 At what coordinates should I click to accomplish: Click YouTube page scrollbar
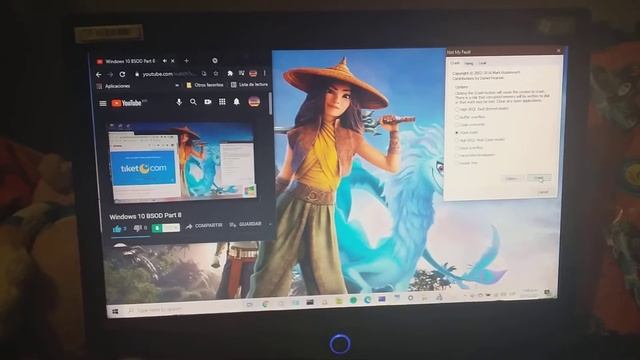[x=269, y=103]
